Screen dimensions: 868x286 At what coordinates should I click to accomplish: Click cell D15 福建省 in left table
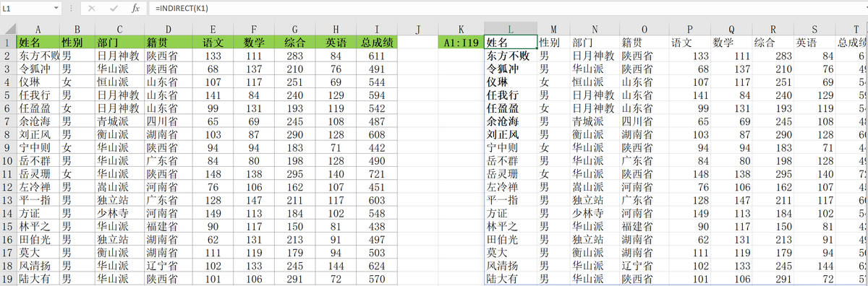point(168,226)
